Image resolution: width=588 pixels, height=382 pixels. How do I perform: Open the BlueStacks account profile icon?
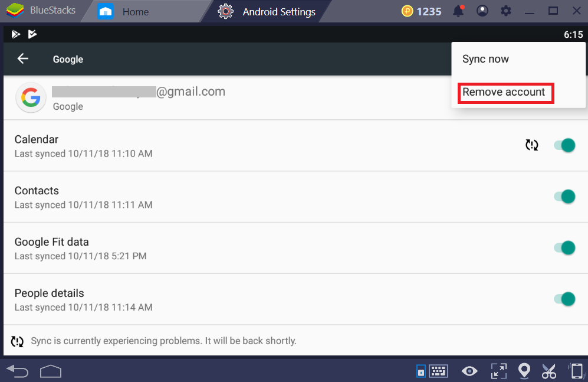point(482,11)
